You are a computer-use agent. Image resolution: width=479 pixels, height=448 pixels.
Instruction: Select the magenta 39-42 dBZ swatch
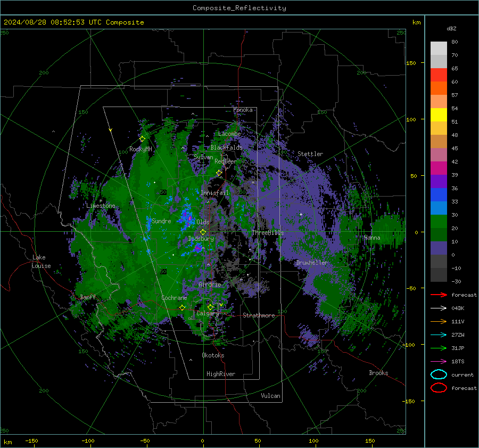point(439,168)
